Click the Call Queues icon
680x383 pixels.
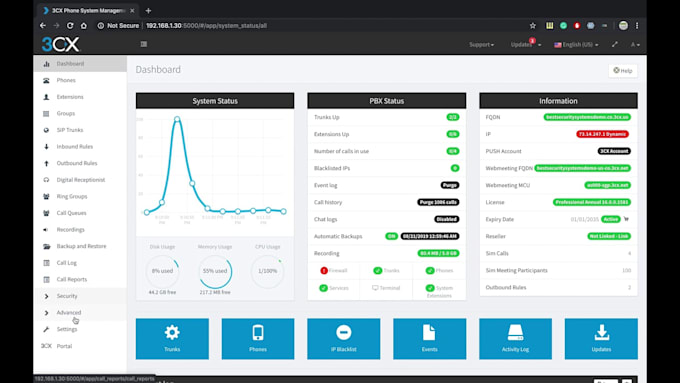point(46,213)
